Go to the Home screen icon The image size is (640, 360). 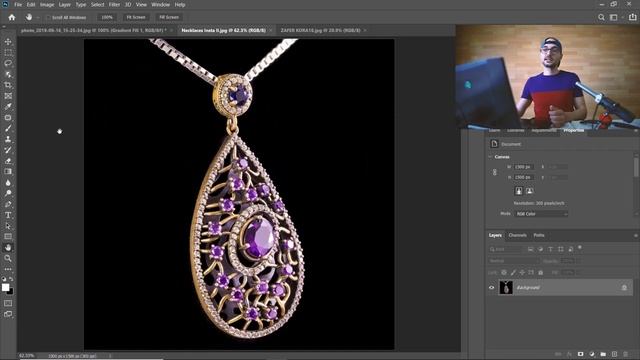pyautogui.click(x=12, y=17)
